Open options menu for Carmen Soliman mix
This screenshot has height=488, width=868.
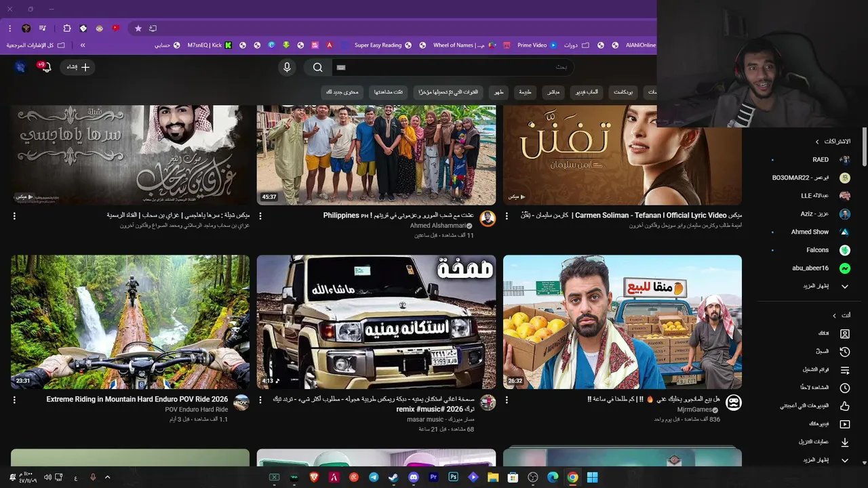(507, 216)
